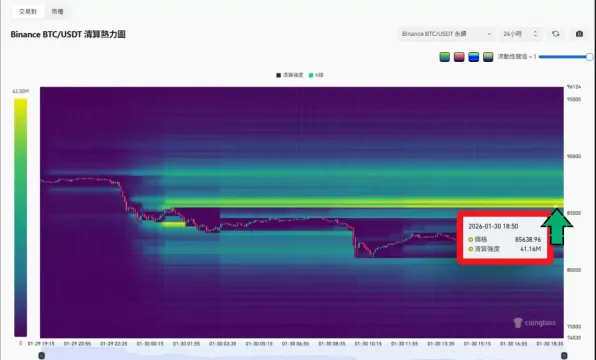Choose the blue heatmap color theme swatch
Image resolution: width=596 pixels, height=360 pixels.
[x=474, y=57]
